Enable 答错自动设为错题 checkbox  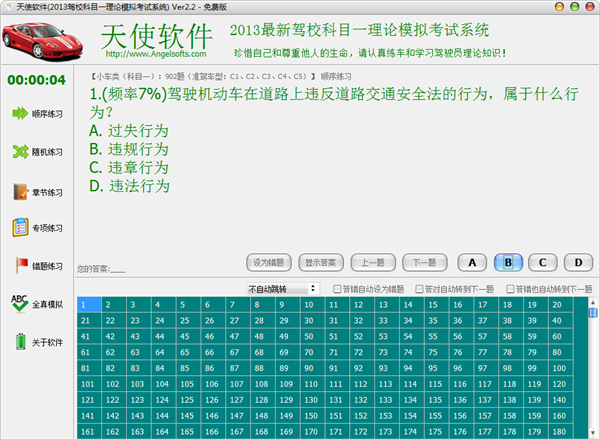[x=337, y=289]
